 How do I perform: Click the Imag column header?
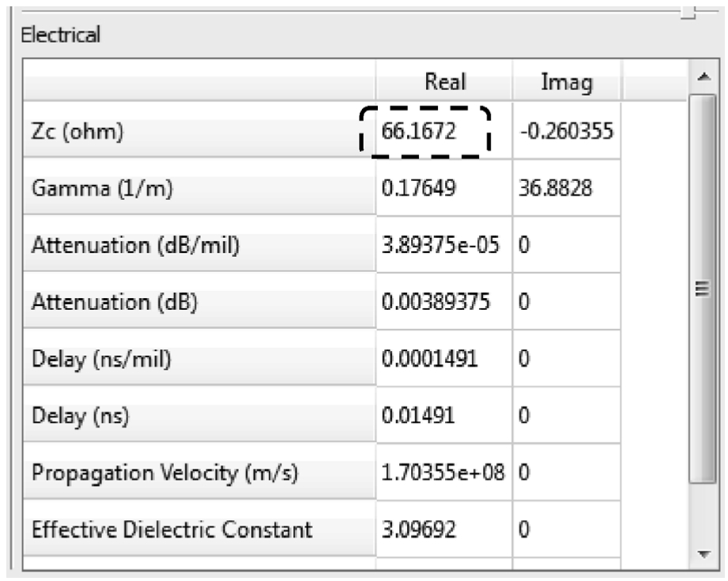[x=567, y=81]
